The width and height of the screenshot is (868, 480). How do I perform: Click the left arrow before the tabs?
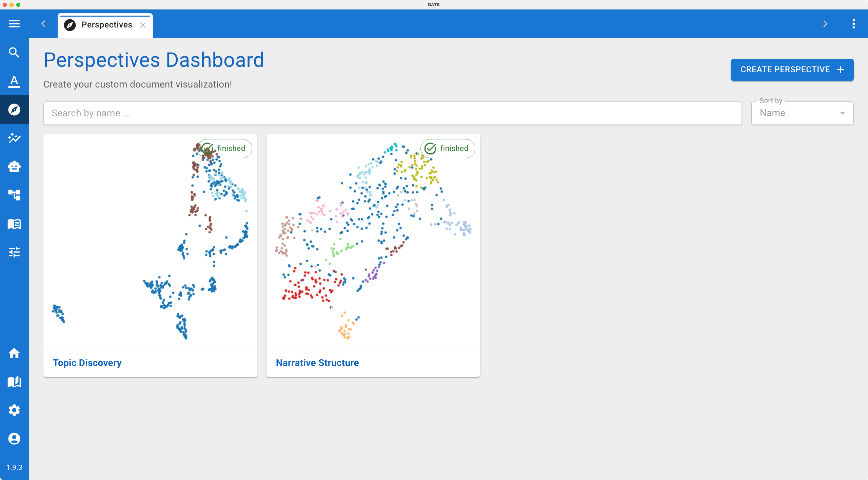[43, 24]
